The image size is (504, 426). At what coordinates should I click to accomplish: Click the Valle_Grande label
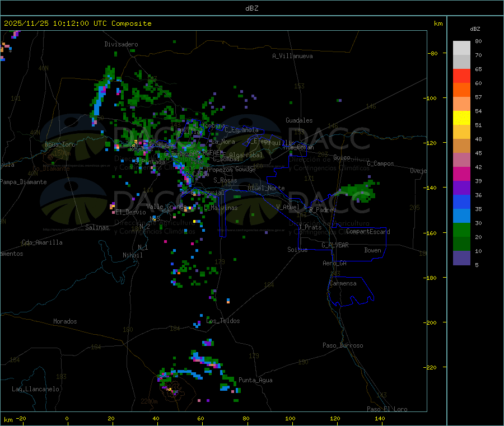tap(166, 206)
